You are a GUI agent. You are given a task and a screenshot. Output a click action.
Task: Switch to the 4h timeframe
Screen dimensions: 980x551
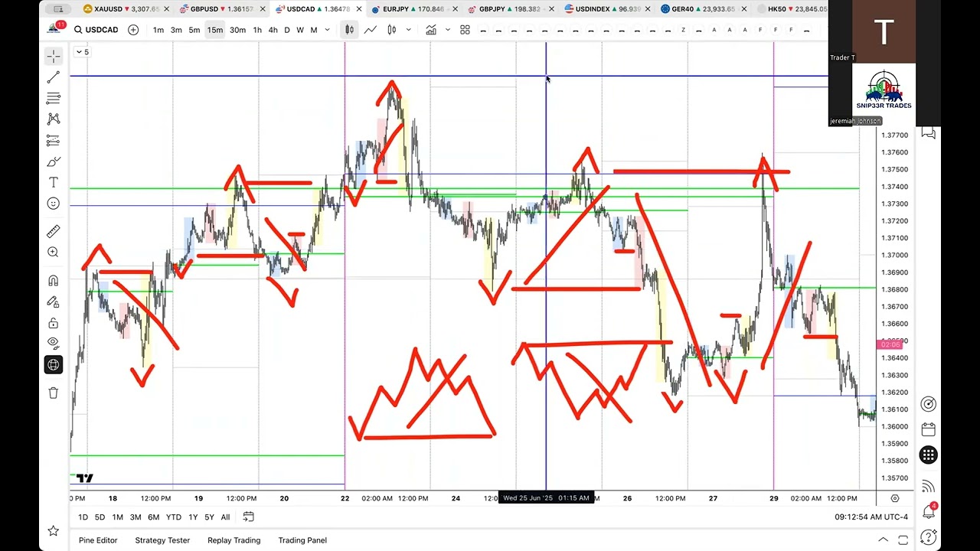click(273, 30)
